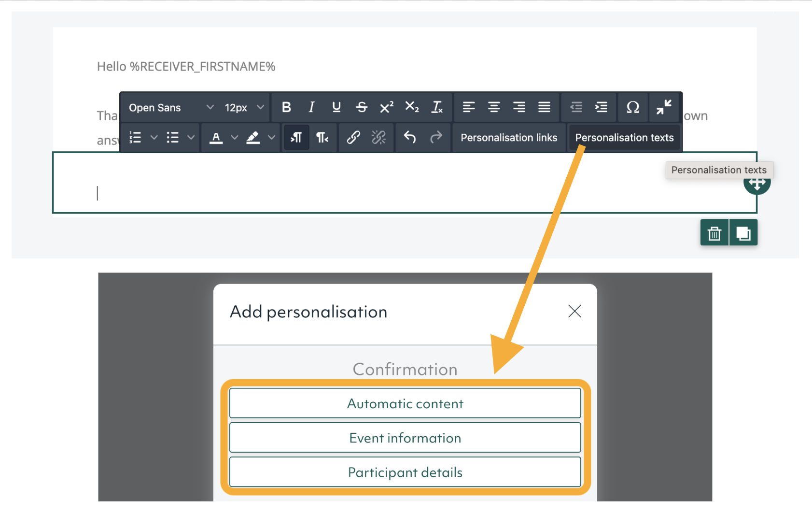Open the Open Sans font family dropdown
The height and width of the screenshot is (513, 812).
click(x=169, y=107)
